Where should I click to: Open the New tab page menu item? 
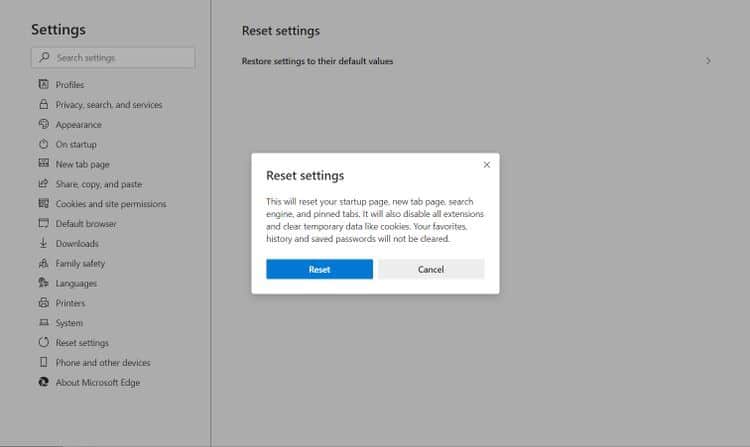[x=82, y=164]
